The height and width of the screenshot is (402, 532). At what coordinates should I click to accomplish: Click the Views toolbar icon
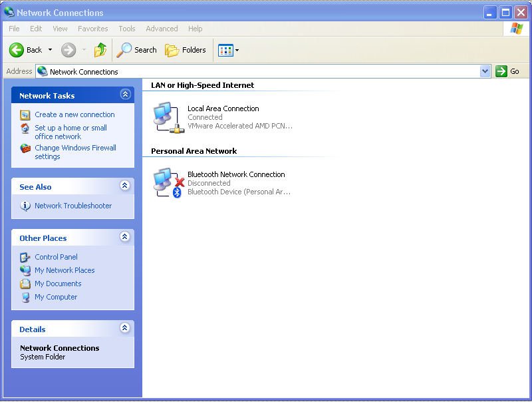point(225,50)
